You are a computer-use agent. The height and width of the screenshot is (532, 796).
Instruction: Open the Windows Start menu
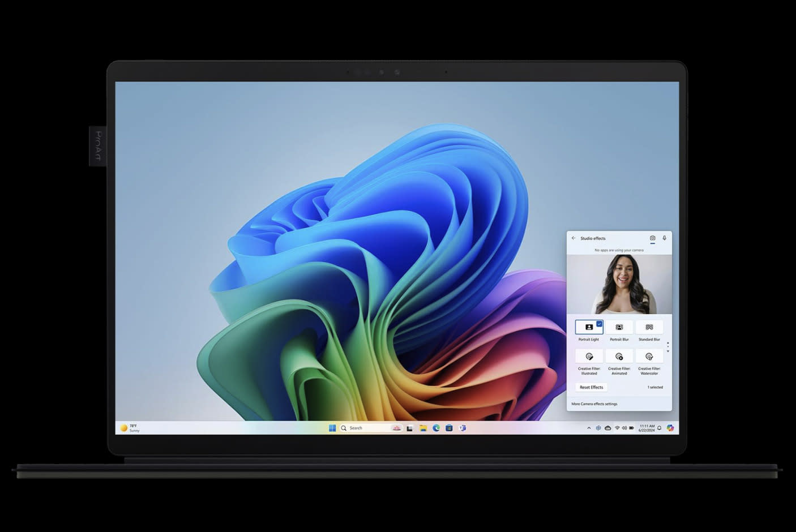(x=332, y=428)
